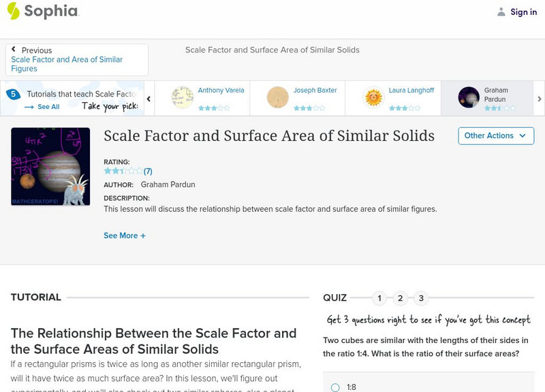Click the Sophia logo icon
The height and width of the screenshot is (392, 545).
pyautogui.click(x=13, y=11)
